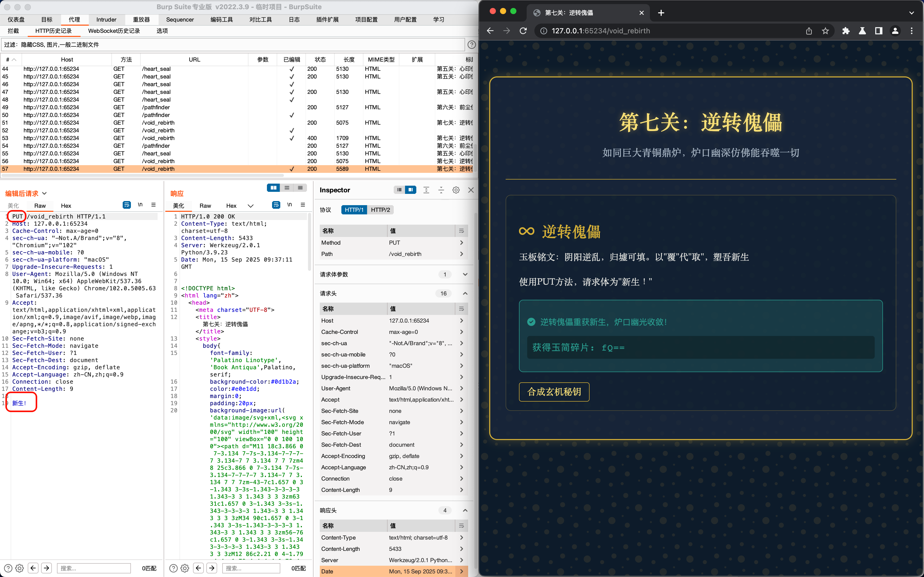Open Chrome extensions puzzle icon
Screen dimensions: 924x577
[846, 31]
